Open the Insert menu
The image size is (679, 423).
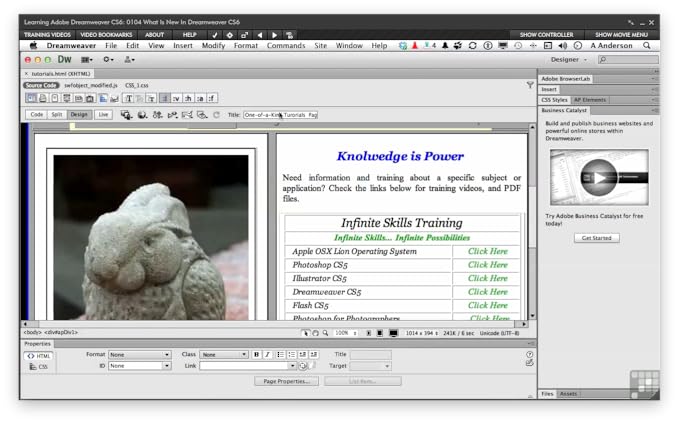pyautogui.click(x=183, y=45)
